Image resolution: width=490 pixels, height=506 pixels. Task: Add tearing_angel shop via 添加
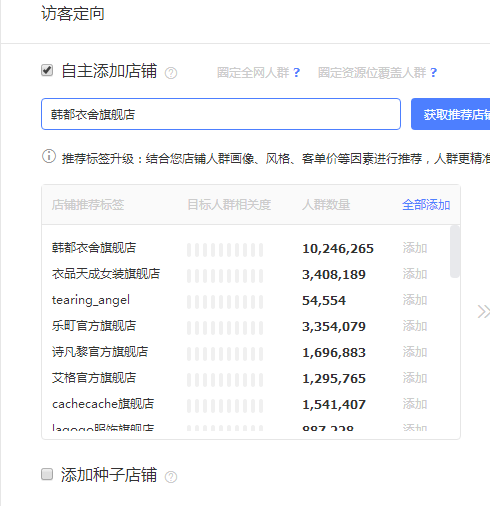point(415,300)
